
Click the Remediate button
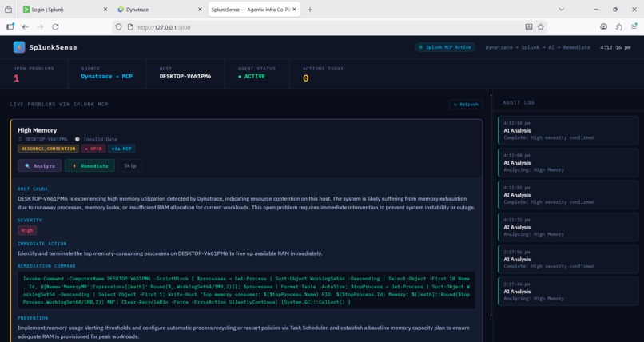point(89,166)
